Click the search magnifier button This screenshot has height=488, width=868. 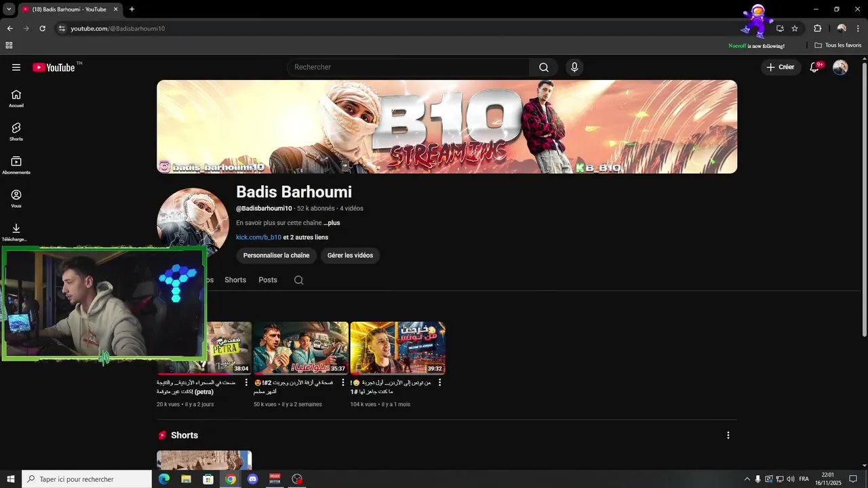544,67
